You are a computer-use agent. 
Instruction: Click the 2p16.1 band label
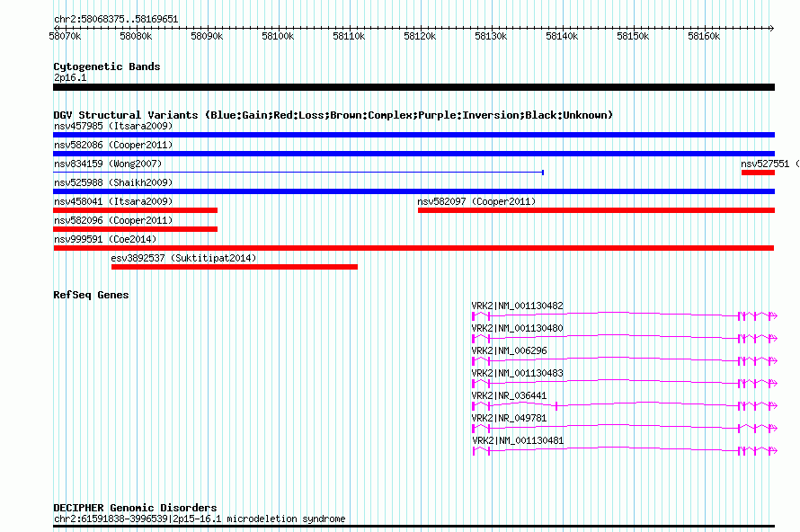[x=70, y=77]
